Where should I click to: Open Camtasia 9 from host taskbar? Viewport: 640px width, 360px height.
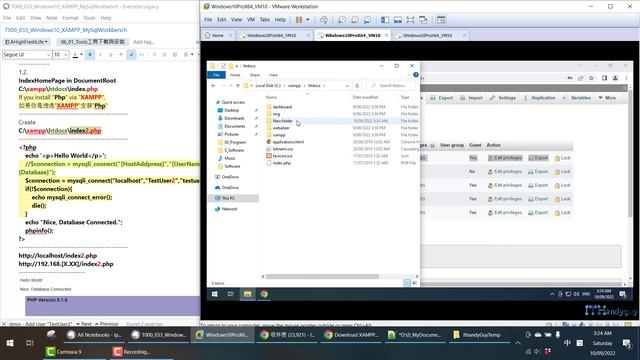coord(64,351)
